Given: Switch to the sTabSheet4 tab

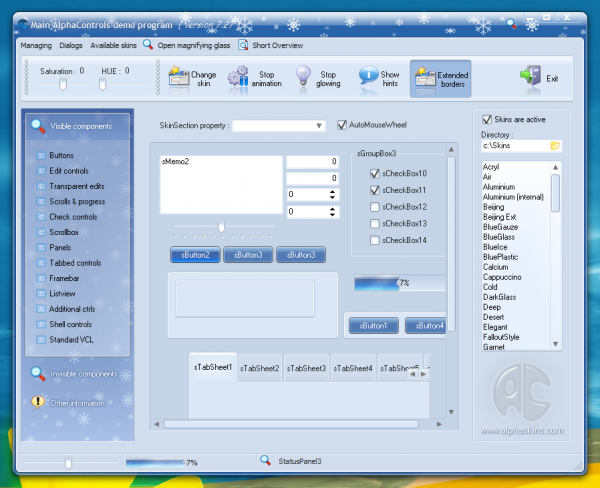Looking at the screenshot, I should click(x=353, y=368).
